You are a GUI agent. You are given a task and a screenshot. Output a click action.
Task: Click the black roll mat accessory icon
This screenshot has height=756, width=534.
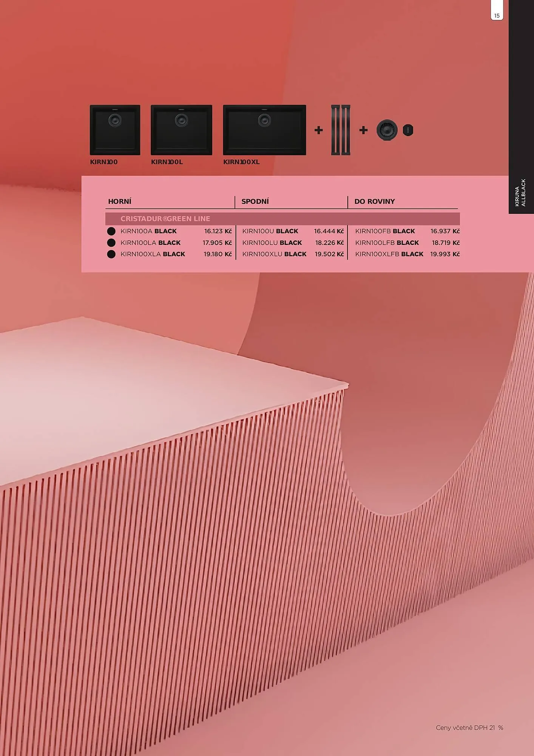click(x=341, y=130)
